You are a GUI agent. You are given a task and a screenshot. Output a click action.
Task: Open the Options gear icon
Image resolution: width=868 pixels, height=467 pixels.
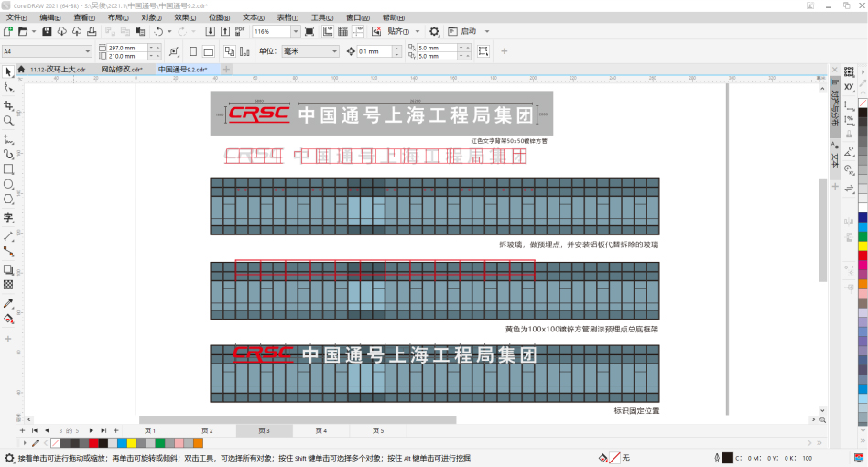tap(434, 31)
